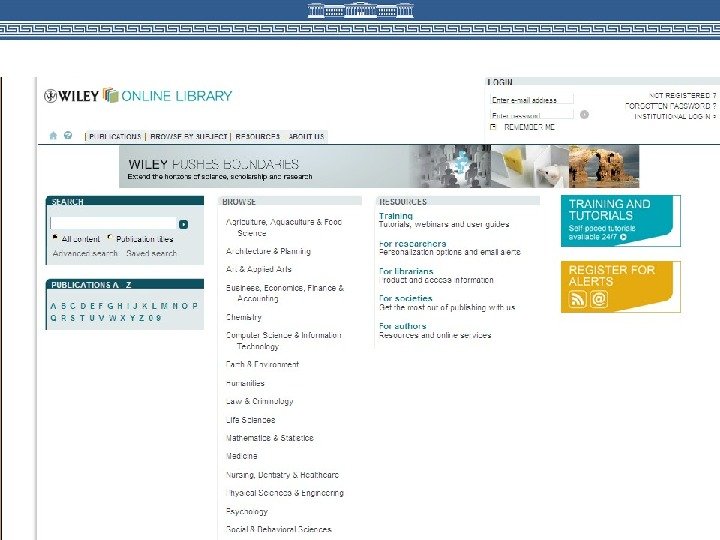Check the Remember Me checkbox
The width and height of the screenshot is (720, 540).
tap(493, 127)
